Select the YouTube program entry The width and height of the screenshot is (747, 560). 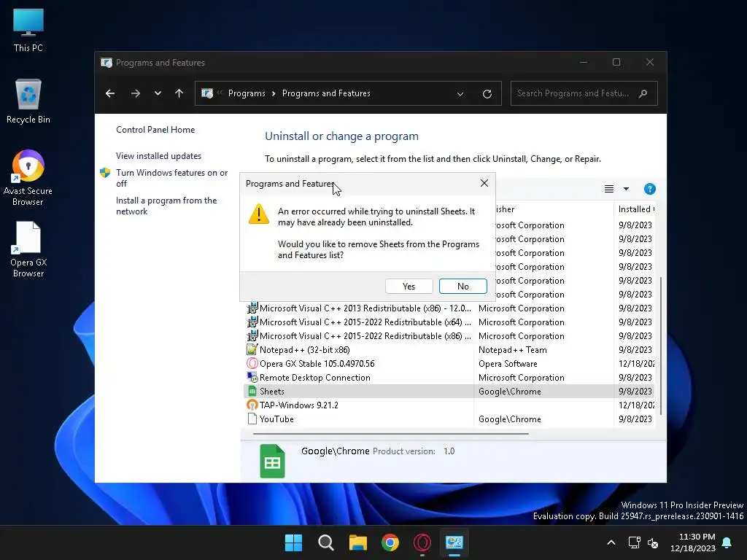click(x=449, y=419)
